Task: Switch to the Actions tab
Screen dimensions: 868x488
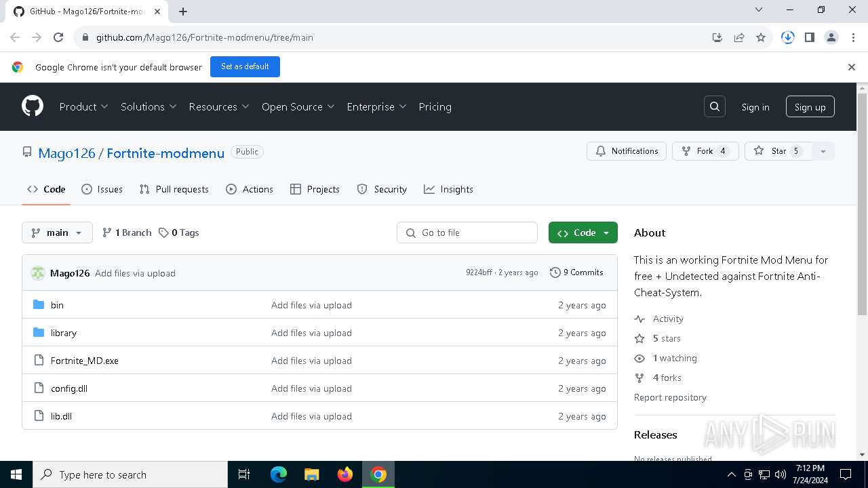Action: point(250,189)
